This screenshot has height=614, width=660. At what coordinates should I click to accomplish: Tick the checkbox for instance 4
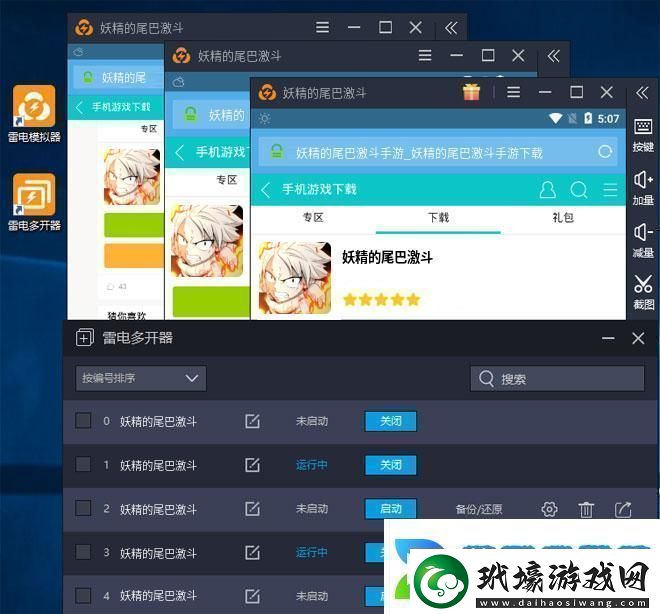click(x=83, y=595)
